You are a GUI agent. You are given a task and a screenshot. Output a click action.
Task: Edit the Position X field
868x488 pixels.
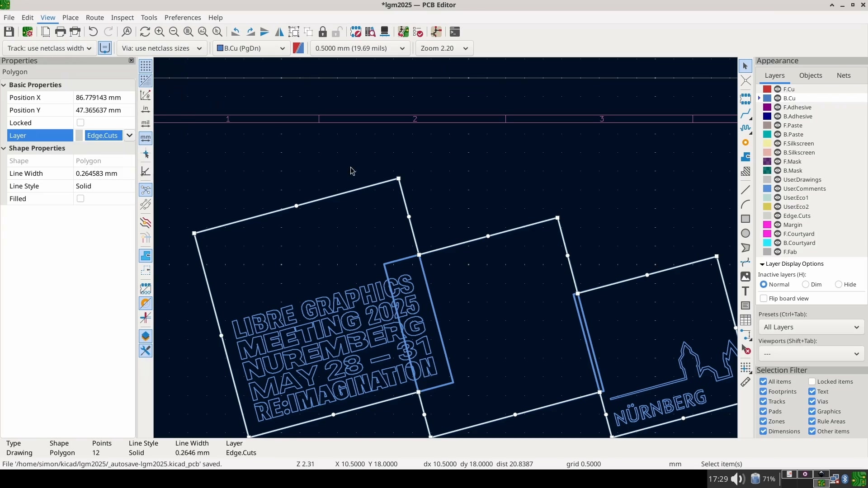pos(104,98)
